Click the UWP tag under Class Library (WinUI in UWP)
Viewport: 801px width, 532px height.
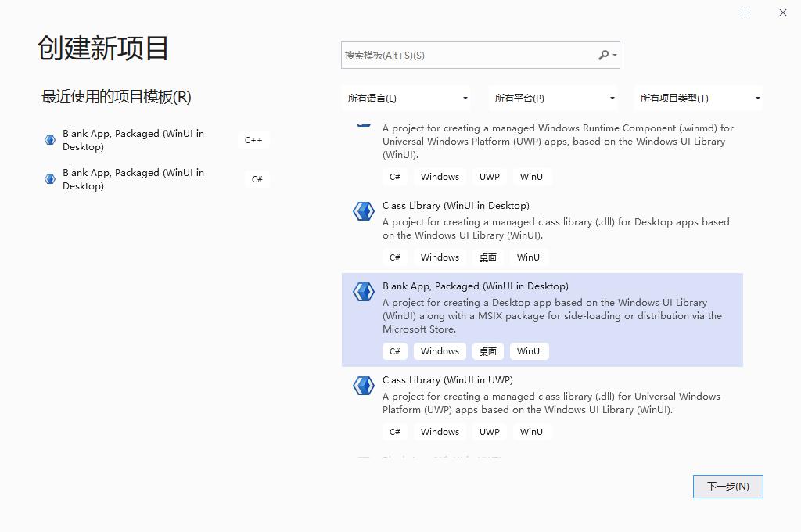click(489, 431)
